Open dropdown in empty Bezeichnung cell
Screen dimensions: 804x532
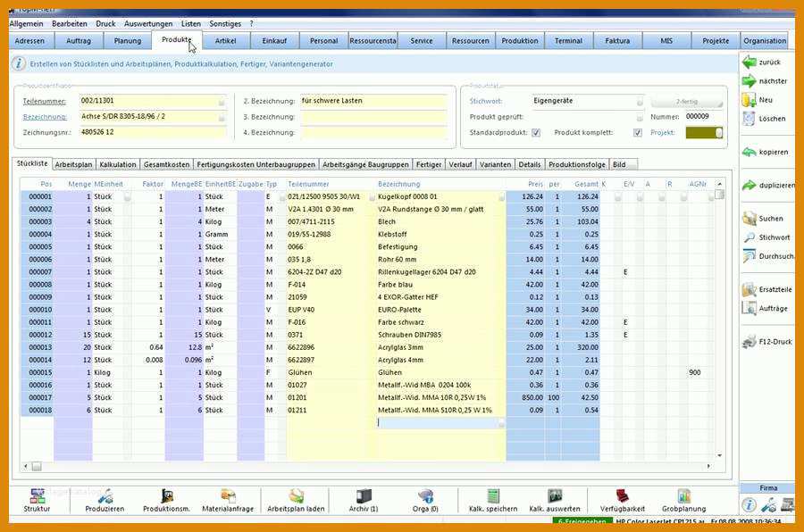coord(501,423)
